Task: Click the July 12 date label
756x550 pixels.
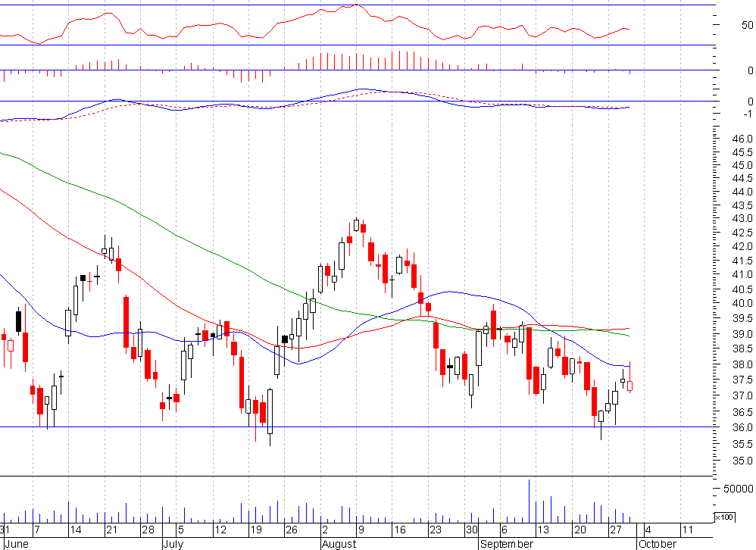Action: tap(220, 530)
